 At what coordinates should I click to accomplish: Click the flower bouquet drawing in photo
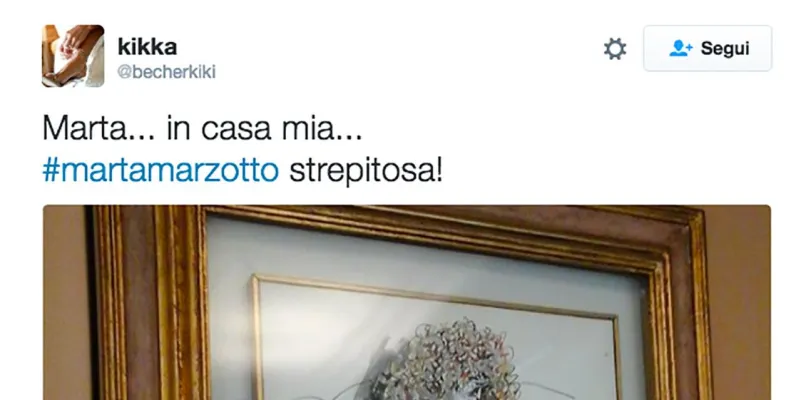pos(444,360)
